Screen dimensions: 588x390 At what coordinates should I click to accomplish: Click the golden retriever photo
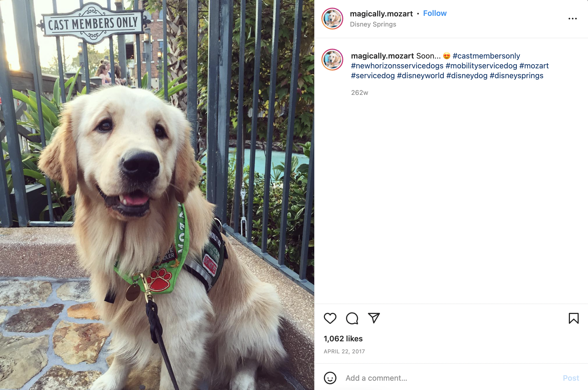(157, 195)
